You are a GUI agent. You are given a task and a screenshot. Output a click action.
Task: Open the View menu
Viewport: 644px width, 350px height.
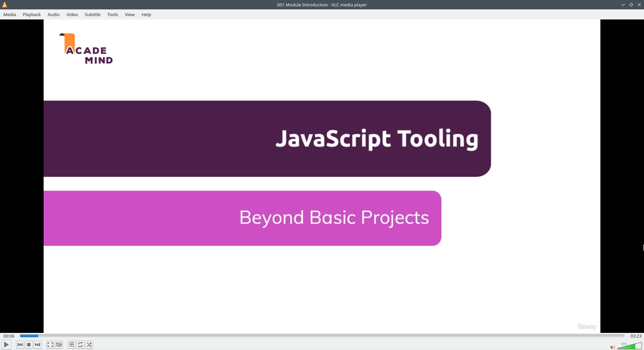pyautogui.click(x=129, y=14)
